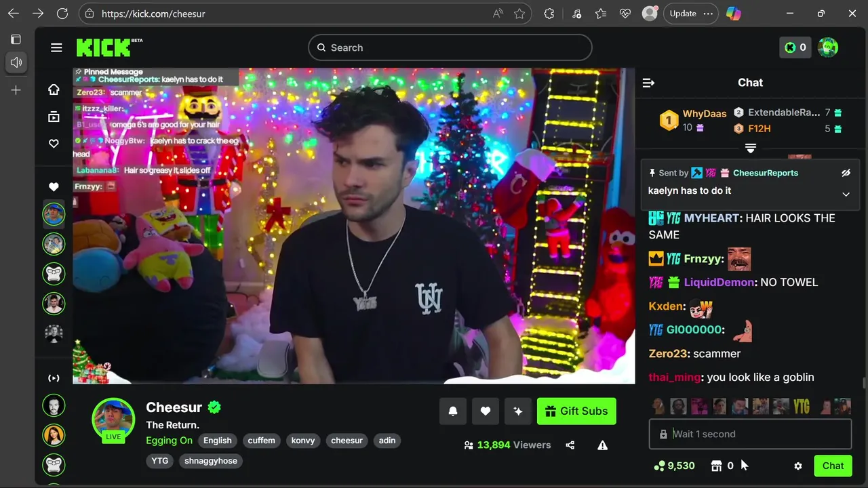Click MYHEART username in chat
The image size is (868, 488).
point(711,218)
